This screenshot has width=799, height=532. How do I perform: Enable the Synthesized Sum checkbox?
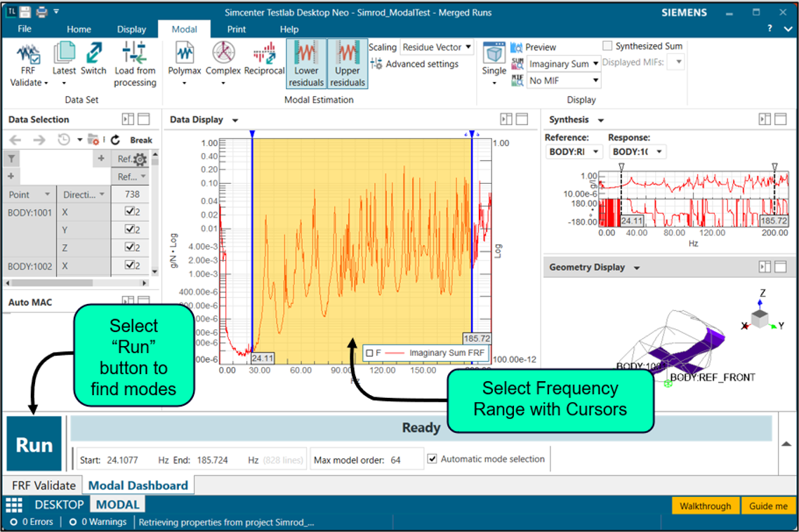608,46
